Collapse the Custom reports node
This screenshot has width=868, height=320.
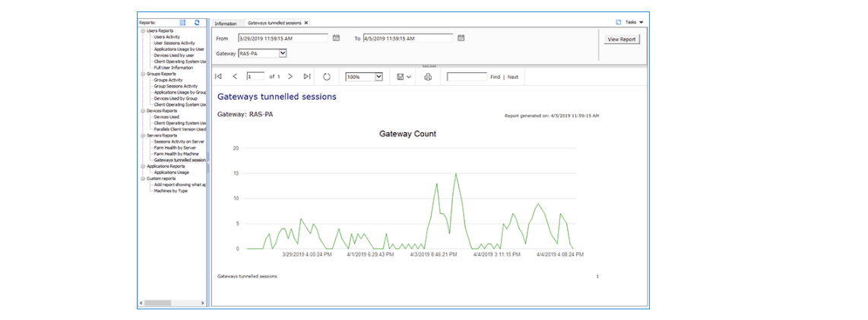pos(143,179)
